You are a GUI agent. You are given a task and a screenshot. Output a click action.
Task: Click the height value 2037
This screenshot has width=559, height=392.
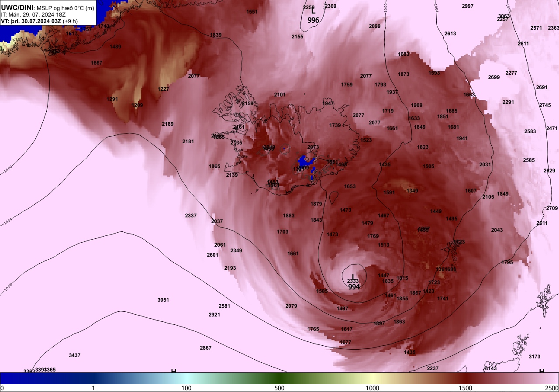tap(217, 221)
